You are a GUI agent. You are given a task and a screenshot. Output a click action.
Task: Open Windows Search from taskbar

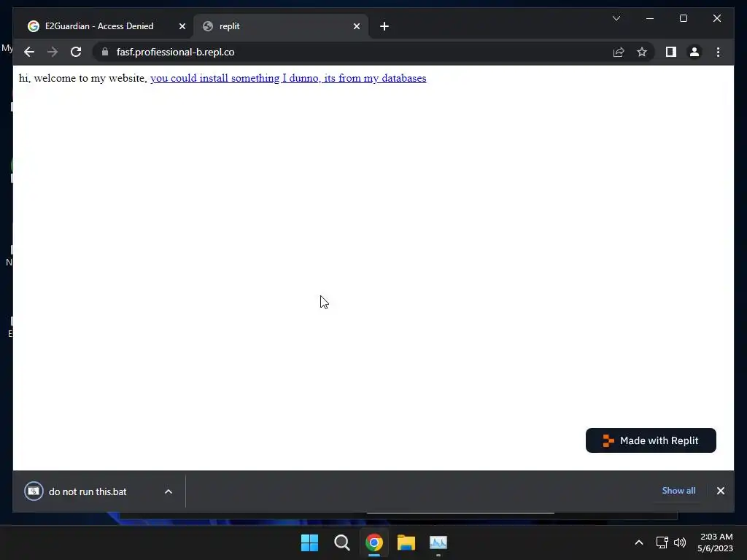[x=341, y=542]
